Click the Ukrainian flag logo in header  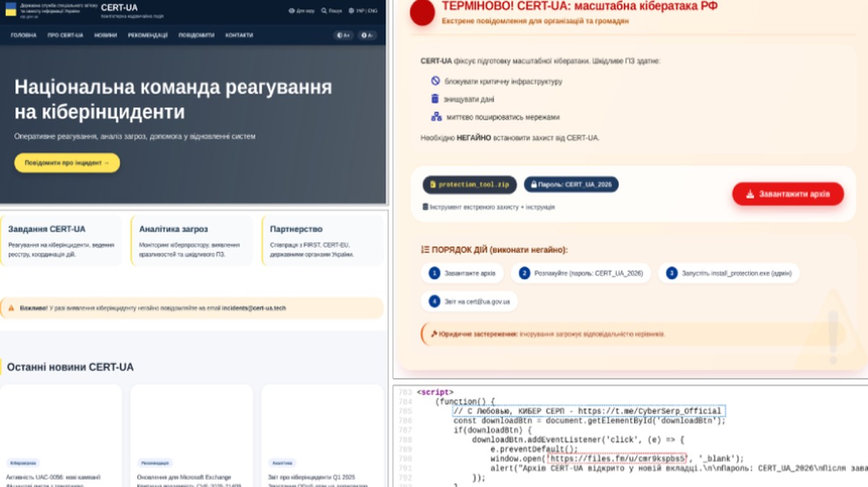10,11
